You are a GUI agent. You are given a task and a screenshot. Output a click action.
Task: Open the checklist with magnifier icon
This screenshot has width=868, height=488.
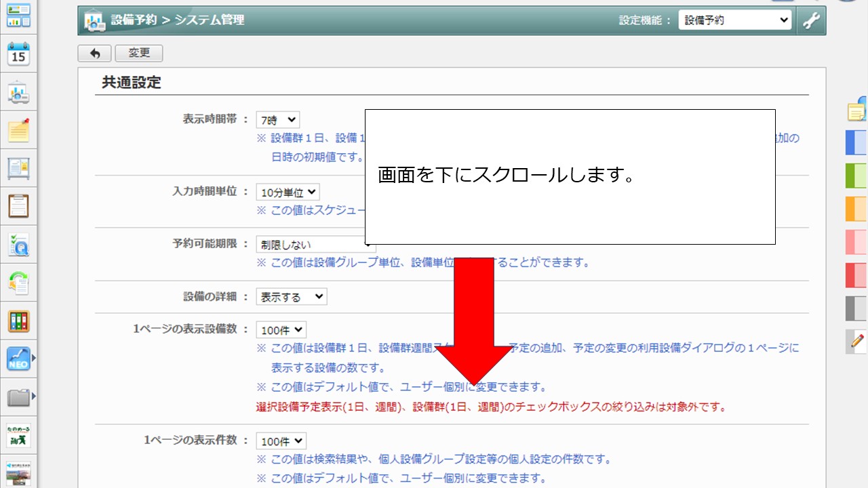point(18,244)
